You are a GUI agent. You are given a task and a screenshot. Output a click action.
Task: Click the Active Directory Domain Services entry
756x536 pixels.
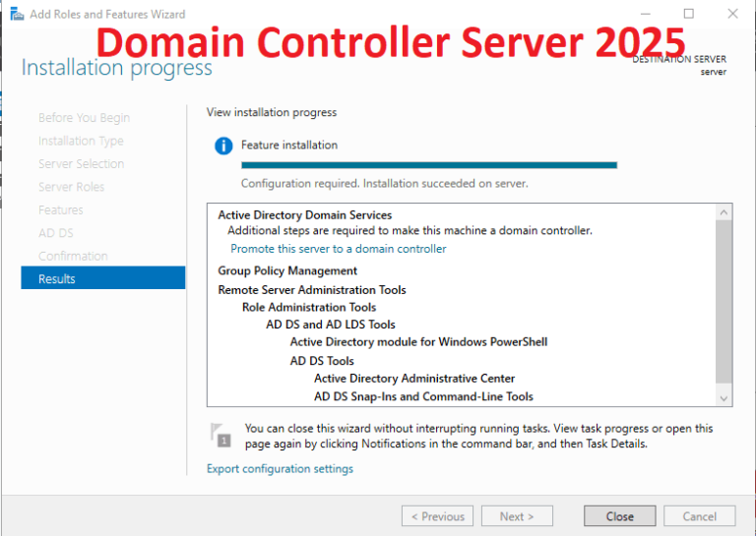point(305,214)
